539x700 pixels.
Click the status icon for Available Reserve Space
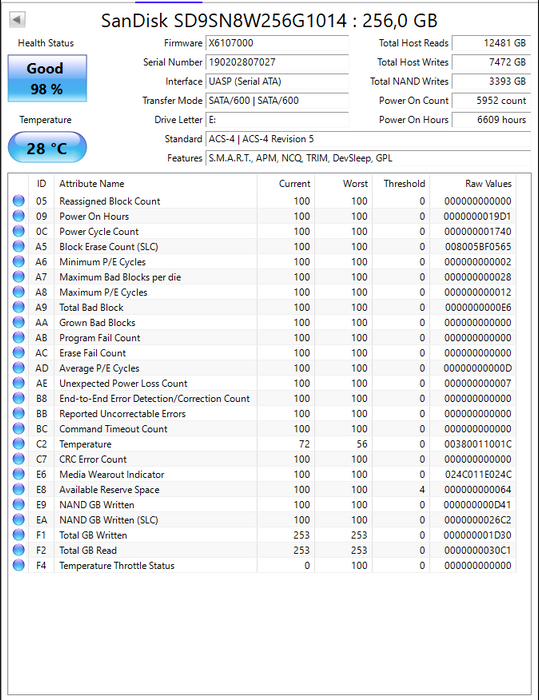pos(19,489)
